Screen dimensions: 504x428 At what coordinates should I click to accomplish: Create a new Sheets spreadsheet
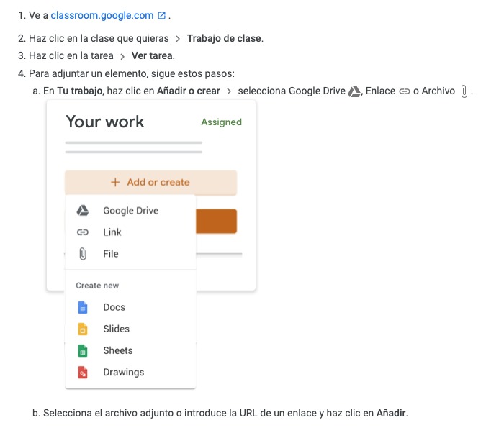[130, 350]
